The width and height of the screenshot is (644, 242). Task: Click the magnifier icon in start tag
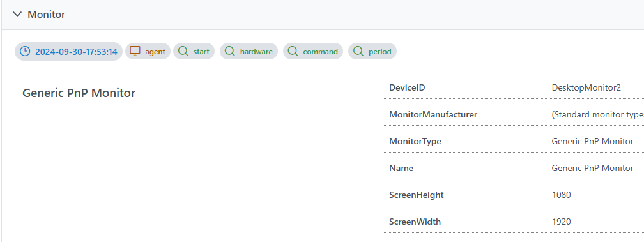[x=183, y=51]
